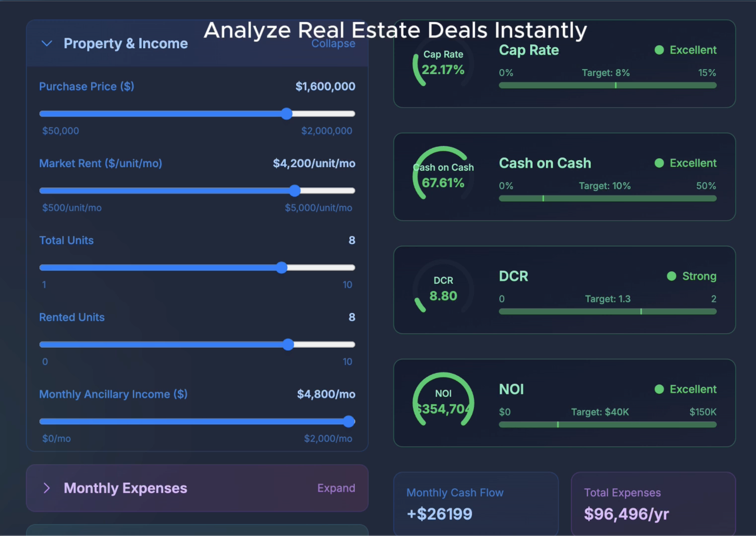Click the Monthly Ancillary Income slider handle

point(349,421)
